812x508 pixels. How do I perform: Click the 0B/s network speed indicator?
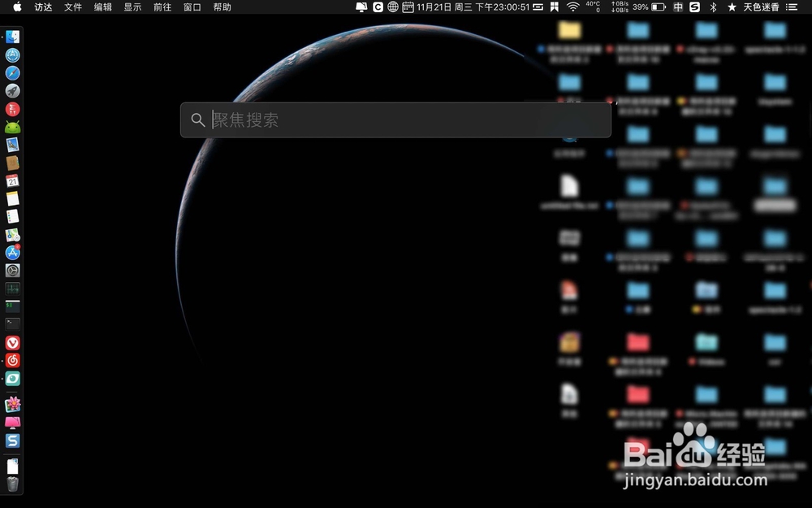(620, 7)
